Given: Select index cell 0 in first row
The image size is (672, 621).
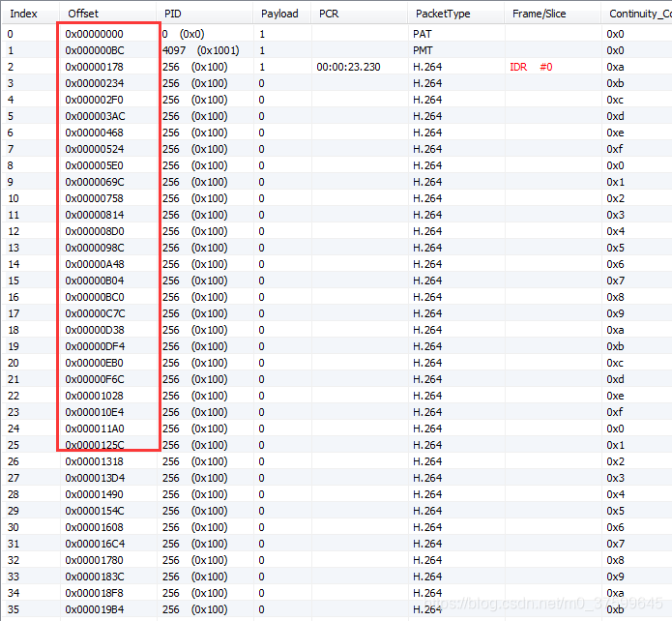Looking at the screenshot, I should coord(11,34).
